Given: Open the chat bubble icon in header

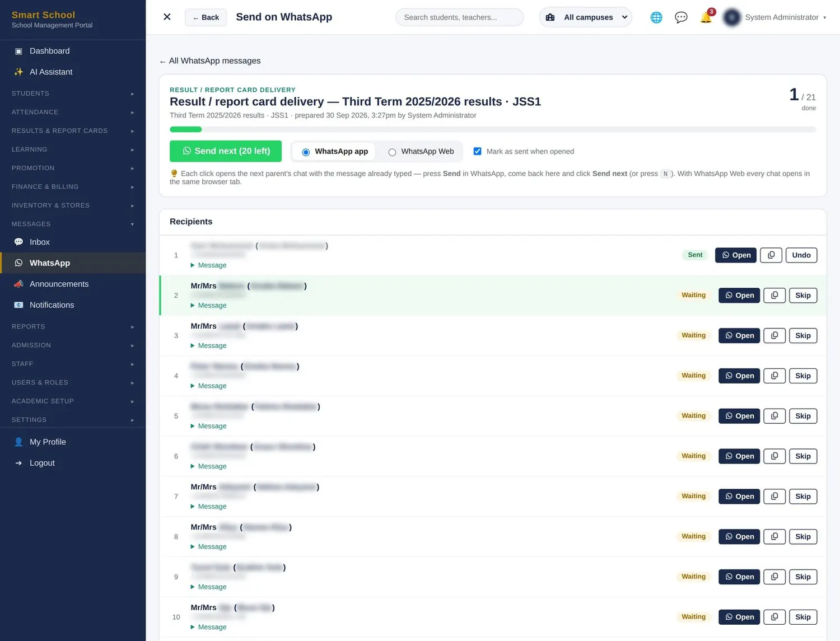Looking at the screenshot, I should tap(681, 17).
